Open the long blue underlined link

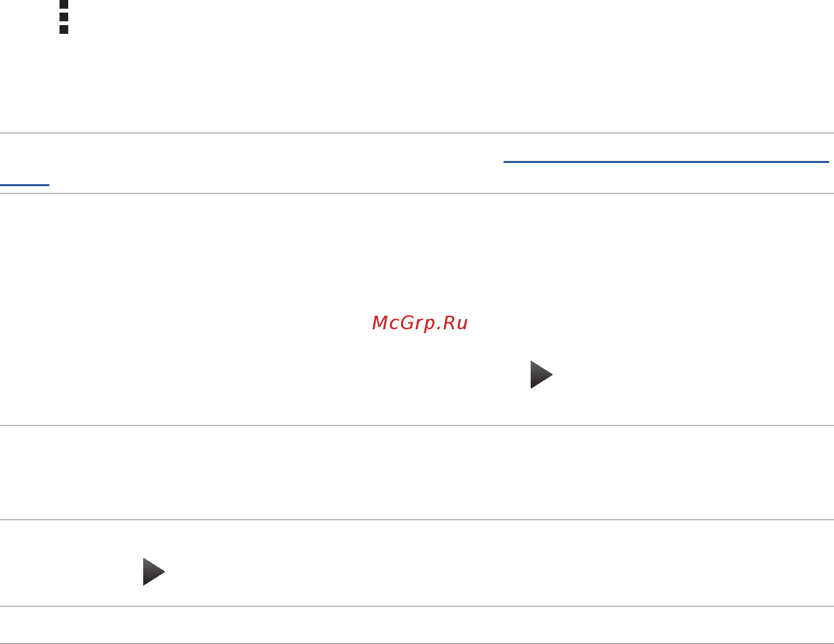click(666, 161)
